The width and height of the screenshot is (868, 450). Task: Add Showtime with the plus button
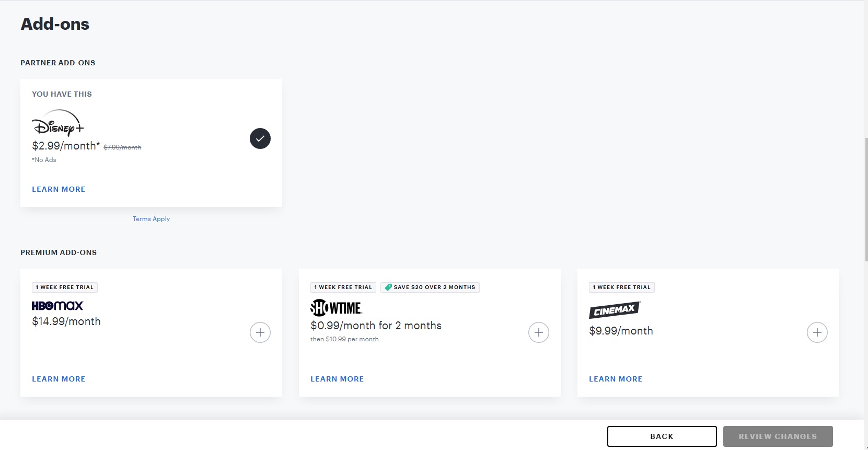[x=539, y=332]
